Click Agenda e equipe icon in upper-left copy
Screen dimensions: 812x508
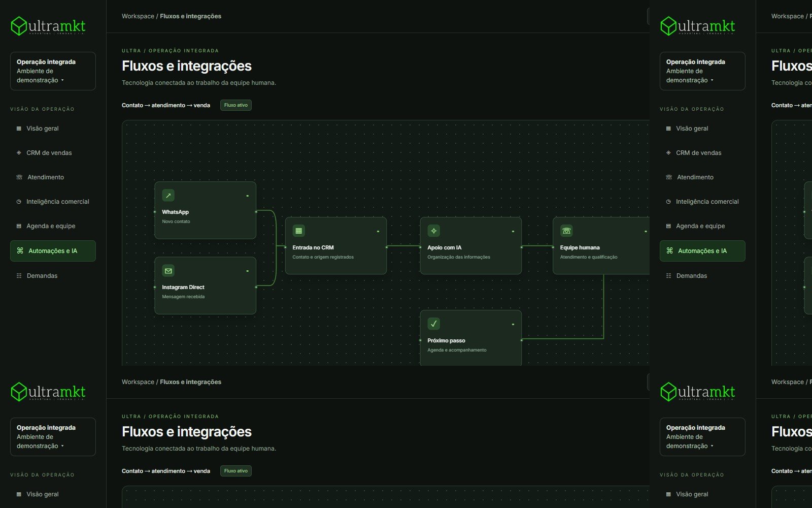(x=19, y=226)
